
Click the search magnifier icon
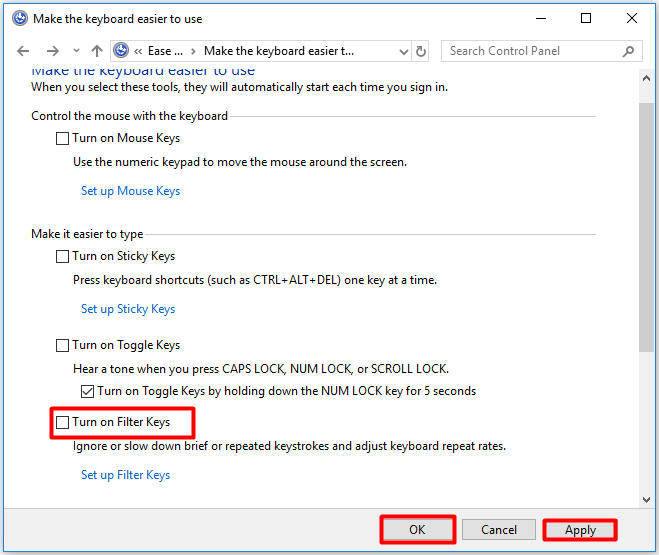(x=628, y=51)
